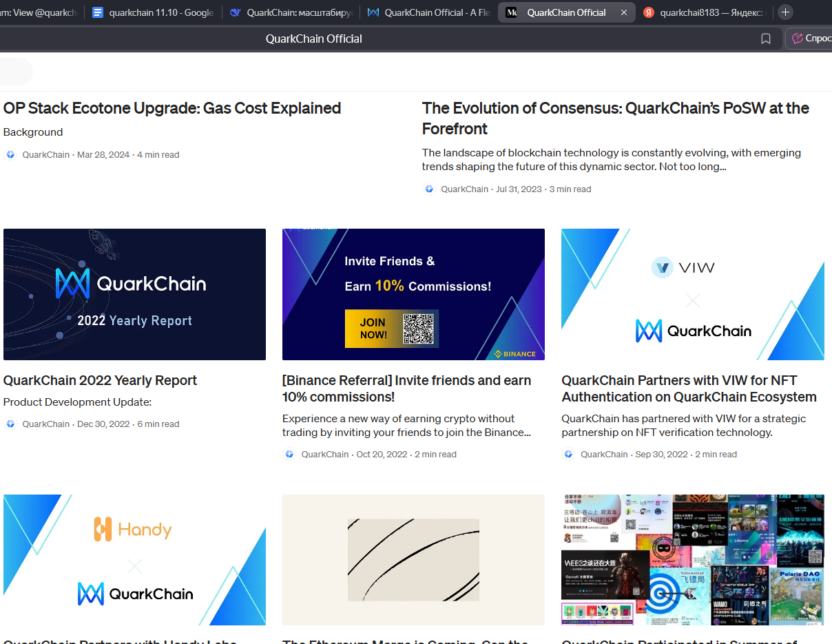Click the Ethereum Merge article placeholder image
Image resolution: width=832 pixels, height=644 pixels.
coord(413,559)
